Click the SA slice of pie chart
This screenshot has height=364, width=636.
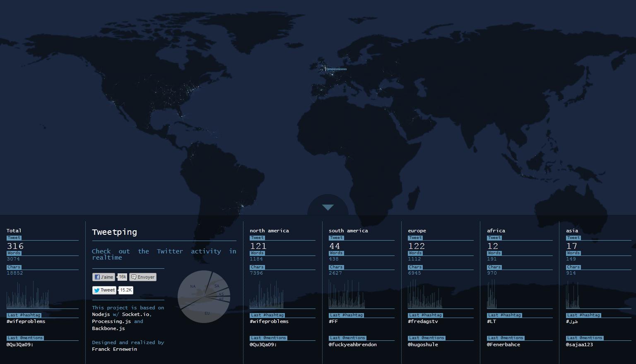[217, 286]
